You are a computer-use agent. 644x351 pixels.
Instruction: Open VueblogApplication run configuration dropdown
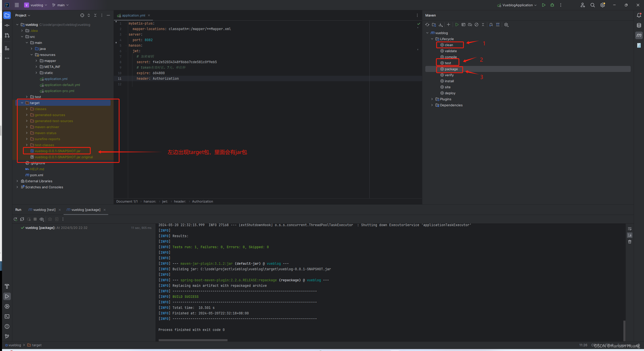coord(517,5)
